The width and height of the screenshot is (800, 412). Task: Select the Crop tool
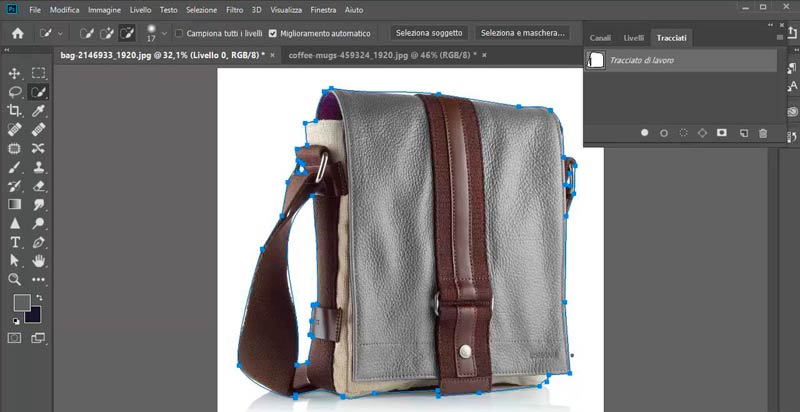[x=14, y=111]
